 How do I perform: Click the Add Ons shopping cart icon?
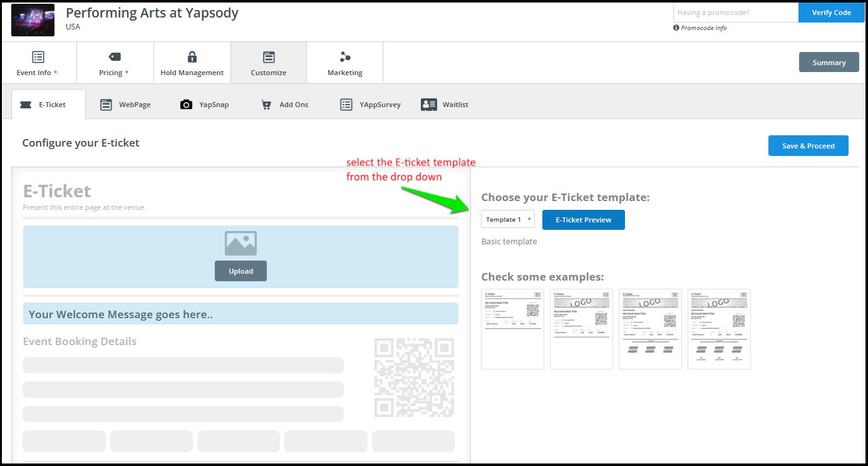266,105
